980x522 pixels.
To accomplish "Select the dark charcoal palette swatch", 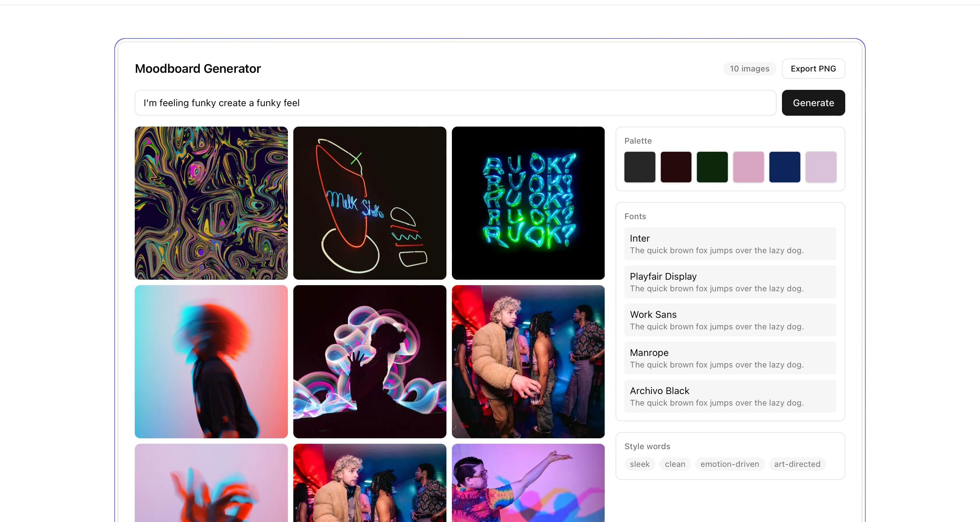I will coord(639,167).
